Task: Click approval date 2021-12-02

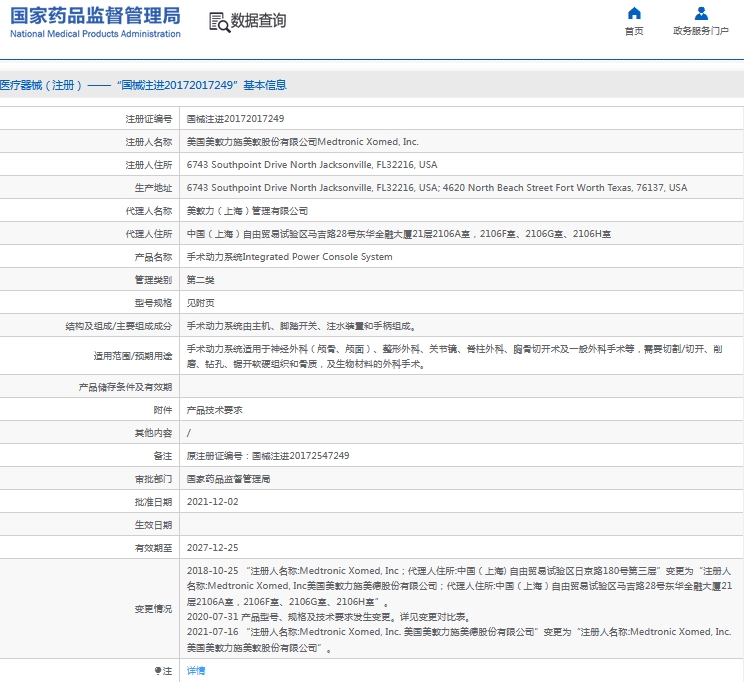Action: tap(213, 502)
